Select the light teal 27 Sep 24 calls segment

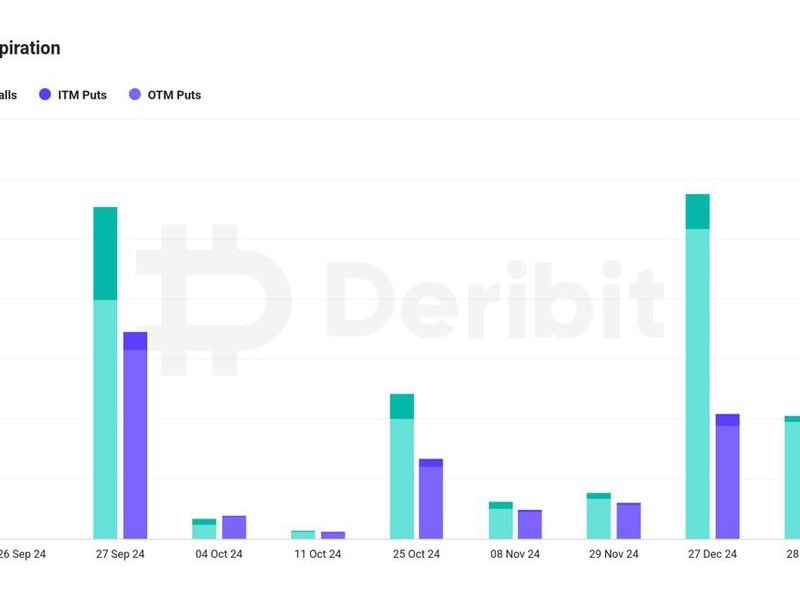105,420
